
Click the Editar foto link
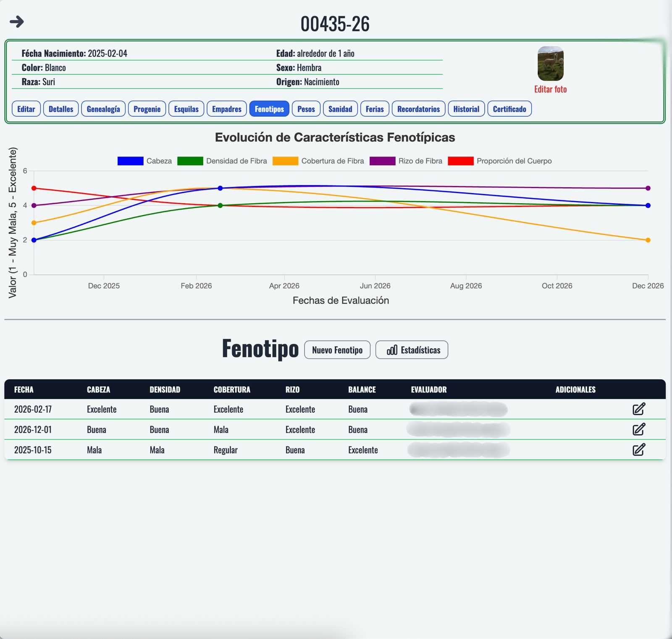[x=550, y=89]
